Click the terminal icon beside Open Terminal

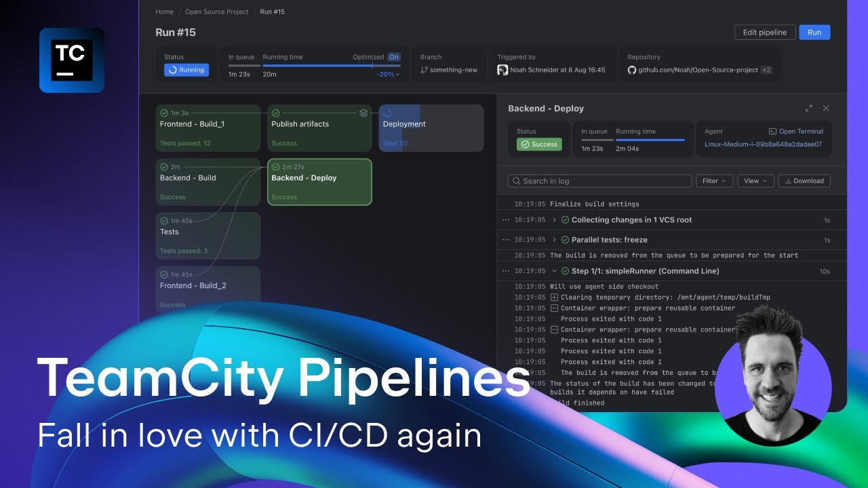coord(772,131)
